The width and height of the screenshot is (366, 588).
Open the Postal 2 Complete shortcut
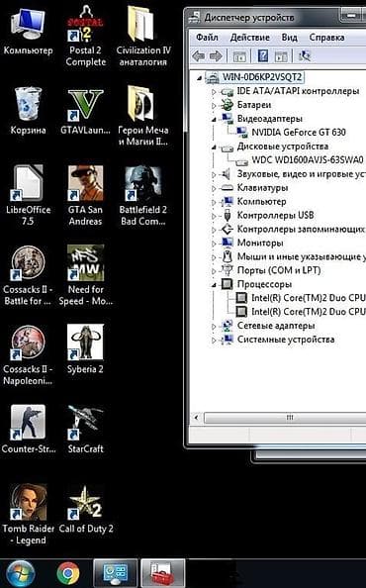click(85, 36)
